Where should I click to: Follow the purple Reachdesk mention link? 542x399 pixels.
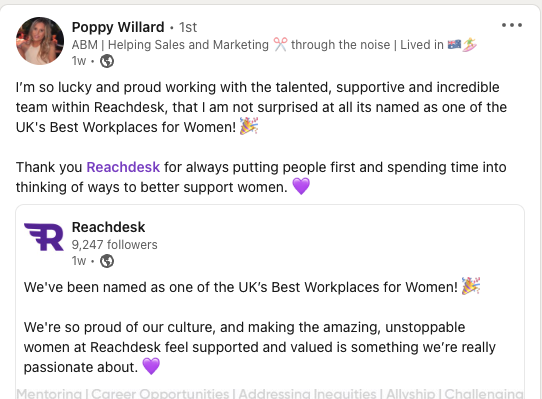[123, 167]
